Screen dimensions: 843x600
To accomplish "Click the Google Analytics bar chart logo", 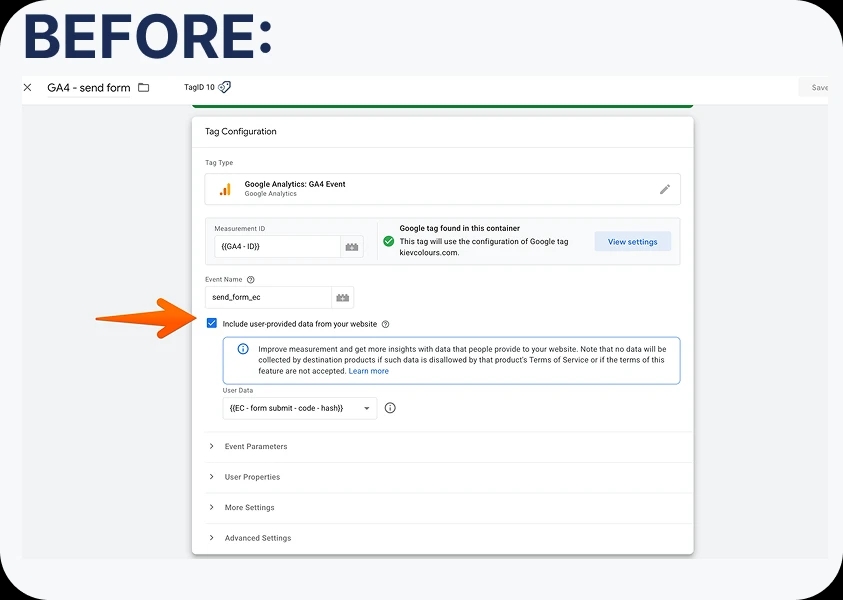I will (225, 189).
